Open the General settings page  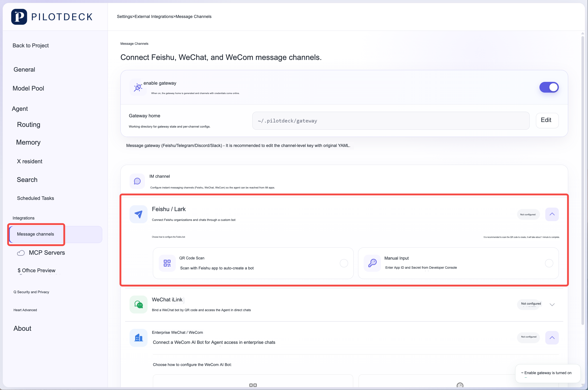pos(24,70)
